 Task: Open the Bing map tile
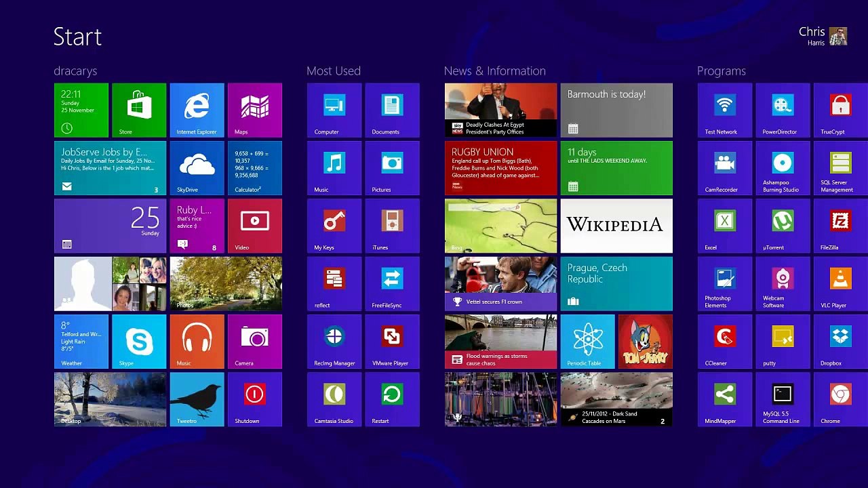(x=500, y=226)
